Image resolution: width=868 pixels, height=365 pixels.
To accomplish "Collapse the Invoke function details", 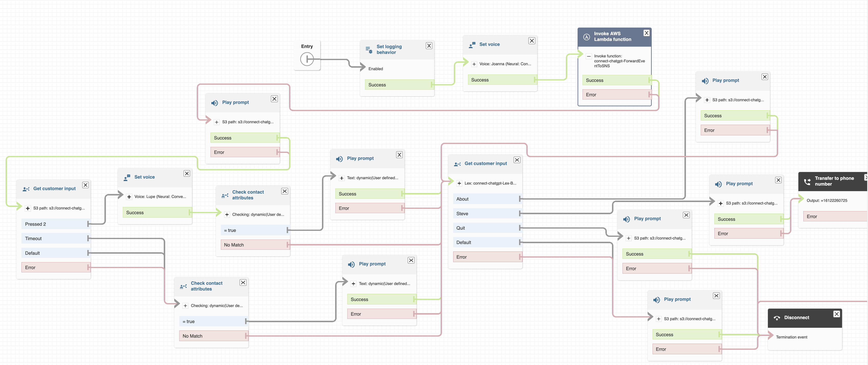I will click(x=589, y=57).
